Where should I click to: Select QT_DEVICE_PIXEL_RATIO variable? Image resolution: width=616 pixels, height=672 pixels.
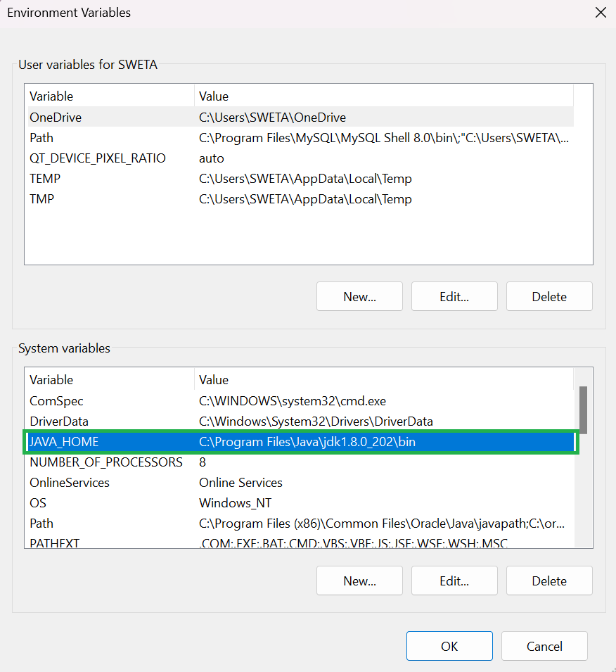pyautogui.click(x=97, y=158)
